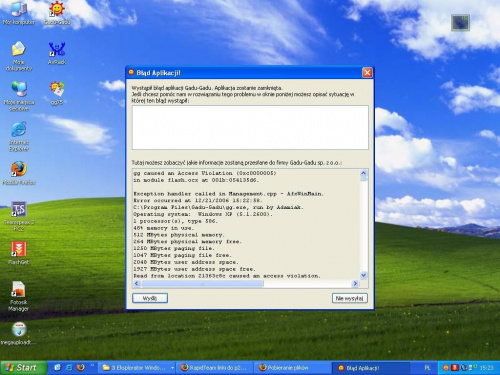
Task: Send the error report with Wyślij
Action: [150, 298]
